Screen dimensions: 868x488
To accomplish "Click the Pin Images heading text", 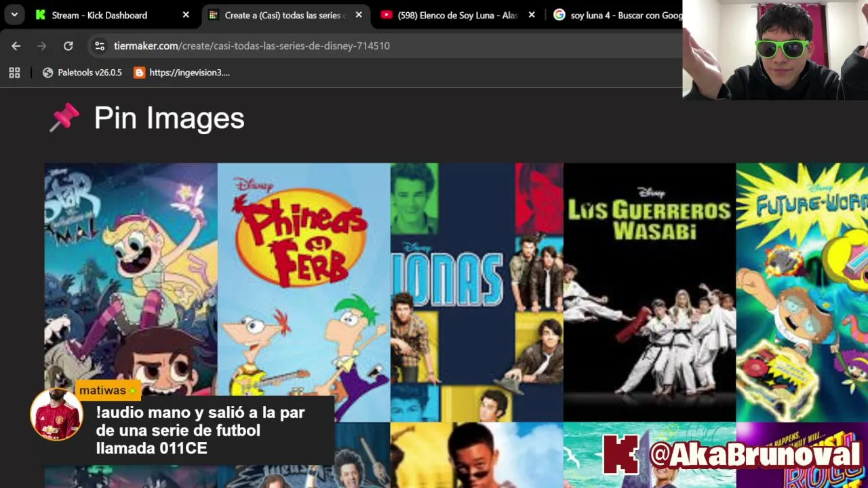I will [x=169, y=118].
